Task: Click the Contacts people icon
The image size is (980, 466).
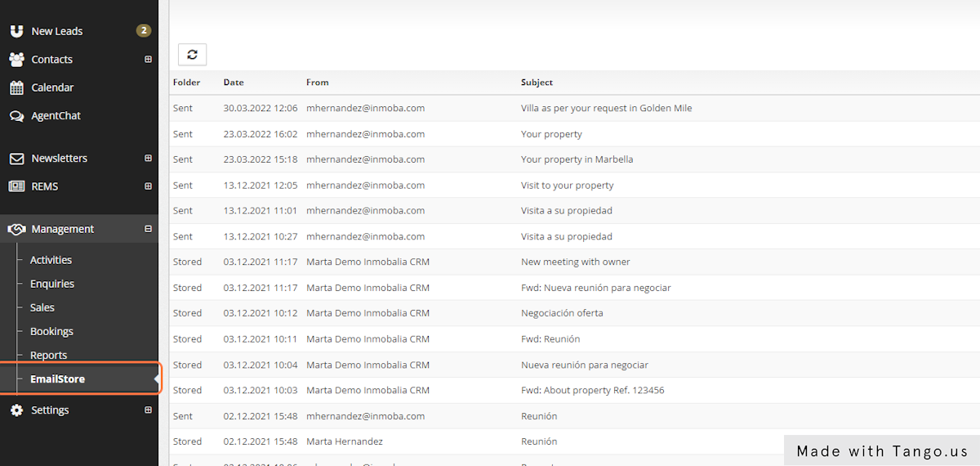Action: click(16, 60)
